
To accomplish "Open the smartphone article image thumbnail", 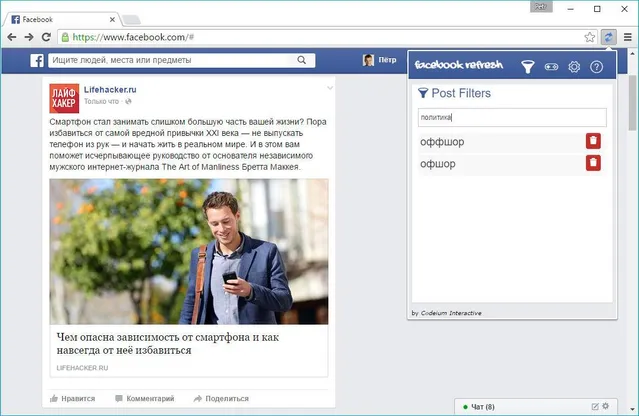I will 189,251.
